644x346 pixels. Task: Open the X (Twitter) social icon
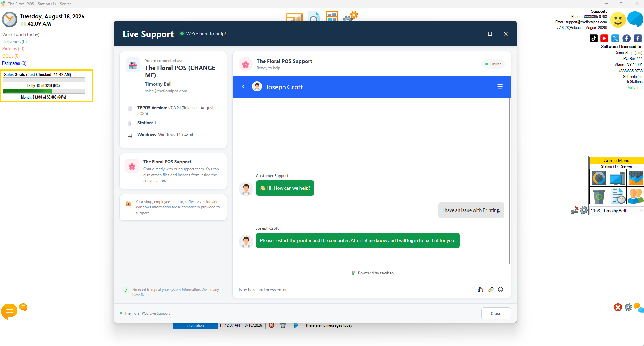(615, 38)
